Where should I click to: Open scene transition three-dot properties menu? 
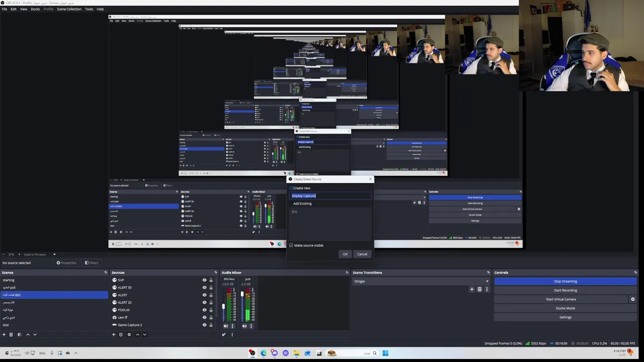(x=487, y=289)
